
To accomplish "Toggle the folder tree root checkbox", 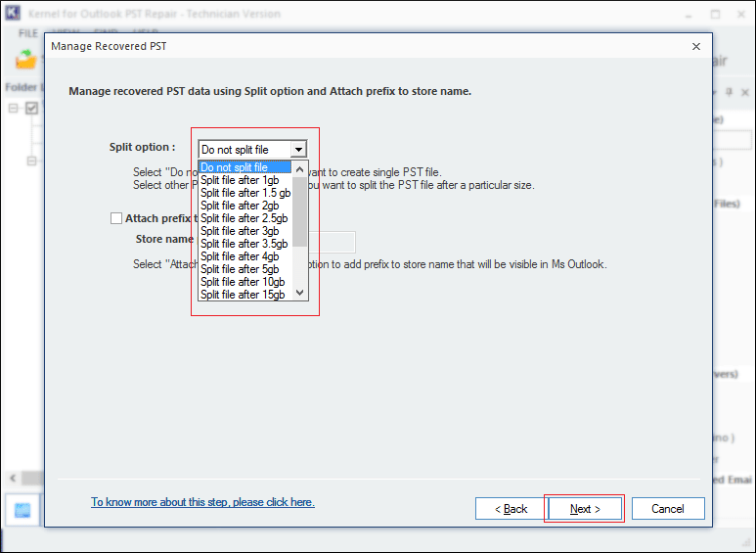I will coord(32,108).
